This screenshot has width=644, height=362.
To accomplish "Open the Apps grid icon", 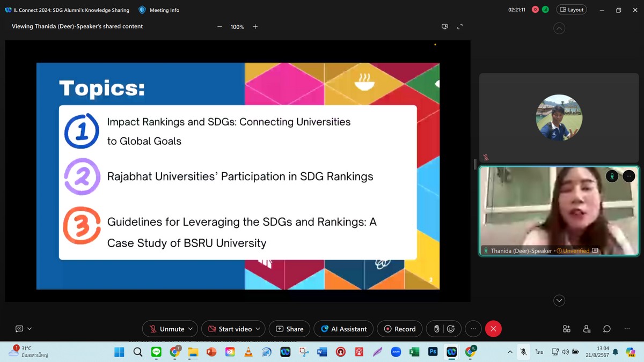I will pyautogui.click(x=566, y=329).
